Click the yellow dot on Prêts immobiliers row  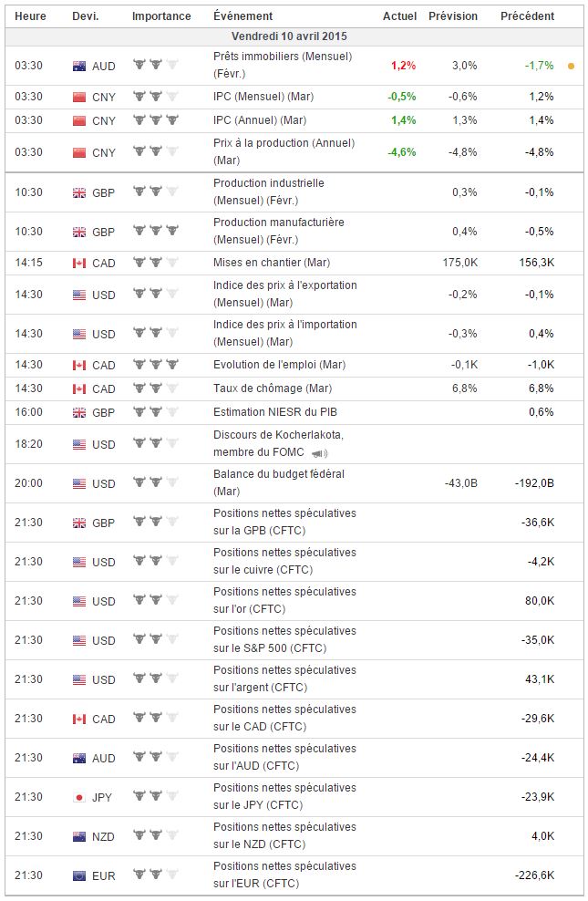tap(571, 66)
